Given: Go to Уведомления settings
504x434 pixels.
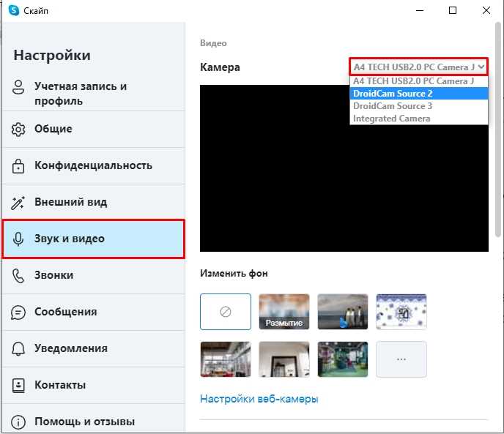Looking at the screenshot, I should (94, 348).
